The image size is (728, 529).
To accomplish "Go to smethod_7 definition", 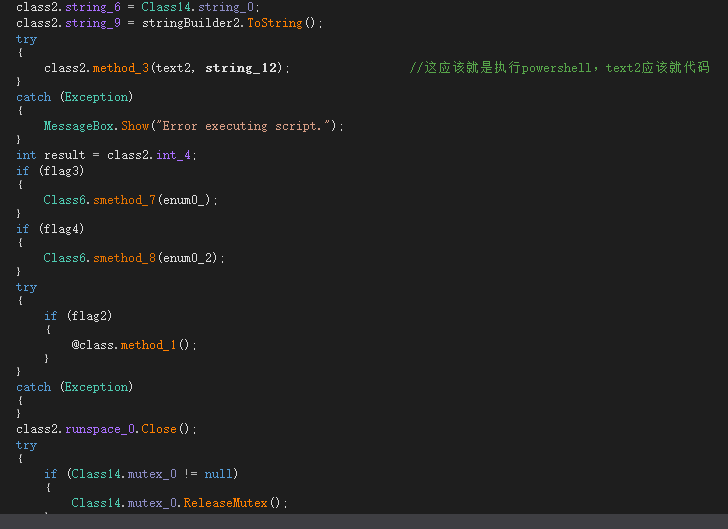I will (x=124, y=200).
